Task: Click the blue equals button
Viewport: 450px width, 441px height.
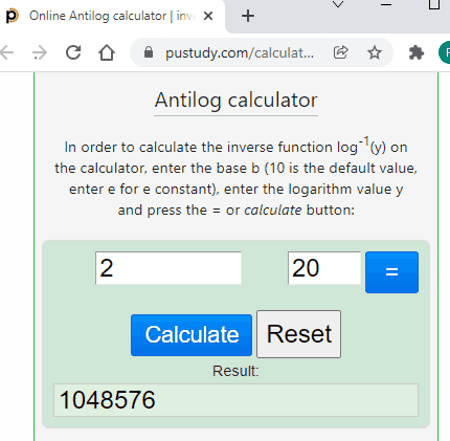Action: (392, 272)
